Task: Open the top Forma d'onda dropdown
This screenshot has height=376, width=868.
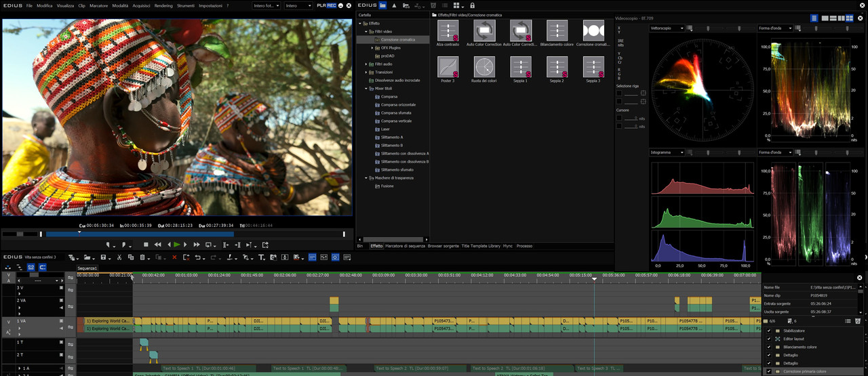Action: 776,28
